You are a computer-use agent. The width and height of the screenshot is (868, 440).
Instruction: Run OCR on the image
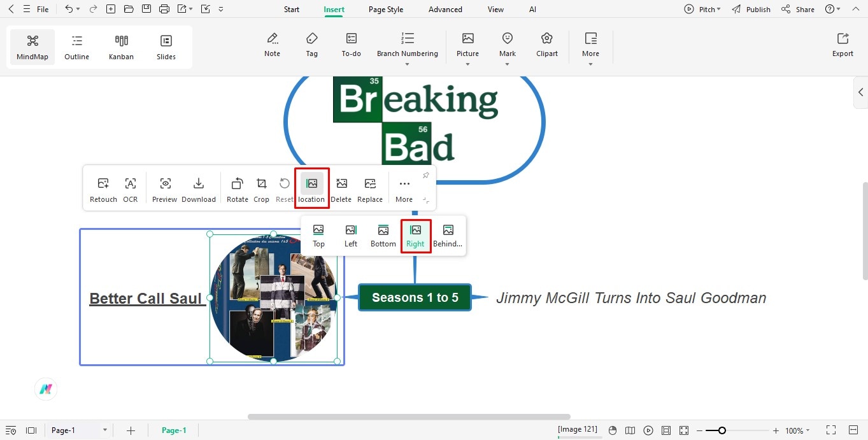(131, 190)
